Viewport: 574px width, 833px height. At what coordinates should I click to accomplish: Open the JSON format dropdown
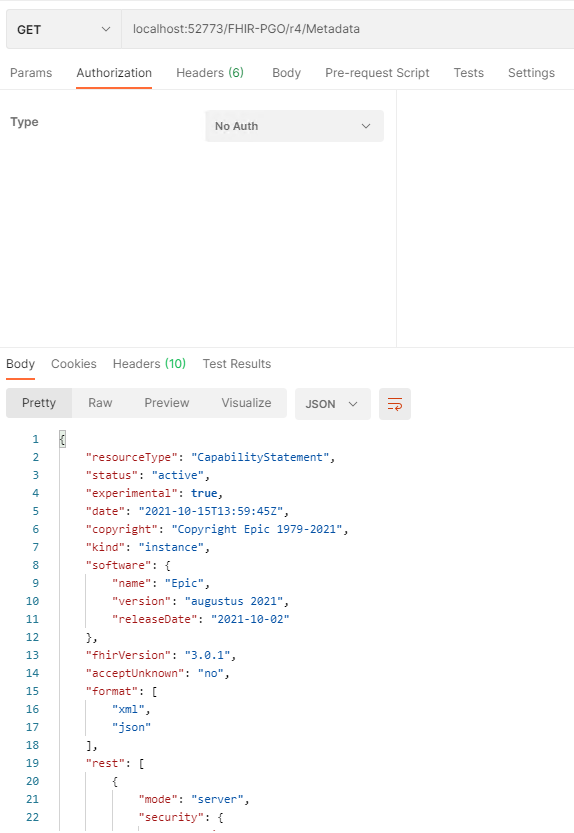point(332,404)
